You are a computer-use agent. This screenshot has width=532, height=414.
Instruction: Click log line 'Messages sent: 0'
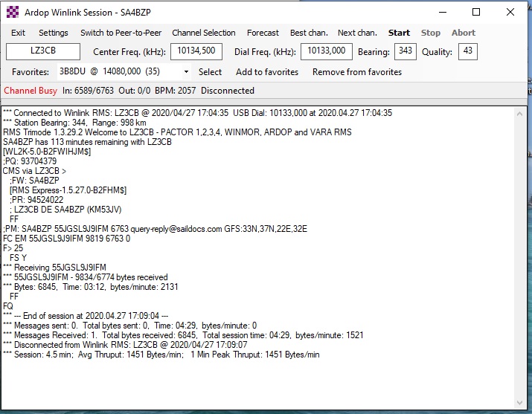129,326
